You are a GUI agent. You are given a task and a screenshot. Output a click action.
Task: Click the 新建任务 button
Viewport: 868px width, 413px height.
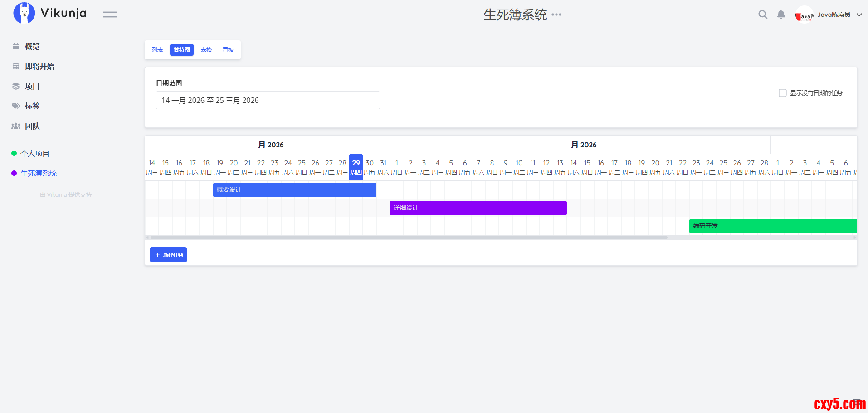pos(168,255)
